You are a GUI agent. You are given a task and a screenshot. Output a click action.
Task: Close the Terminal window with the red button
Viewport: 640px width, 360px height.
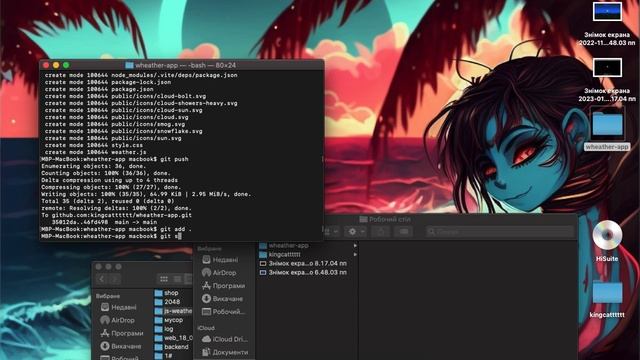pyautogui.click(x=46, y=65)
